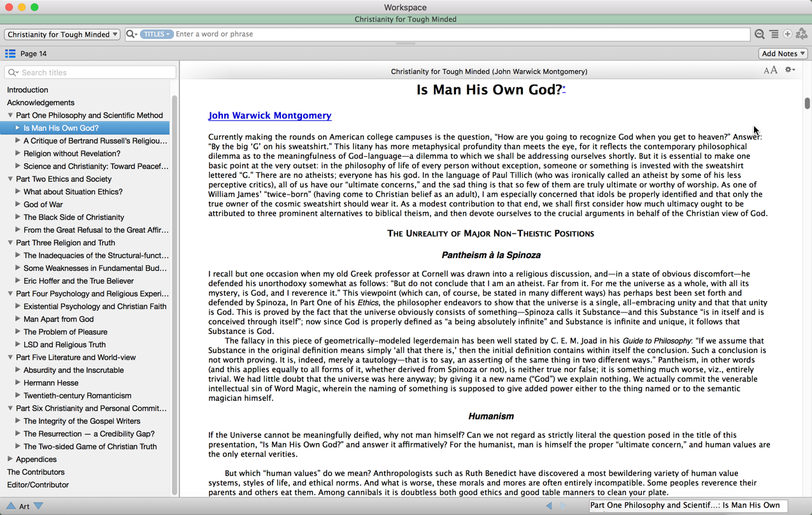The image size is (812, 515).
Task: Select Introduction in the contents list
Action: (x=27, y=90)
